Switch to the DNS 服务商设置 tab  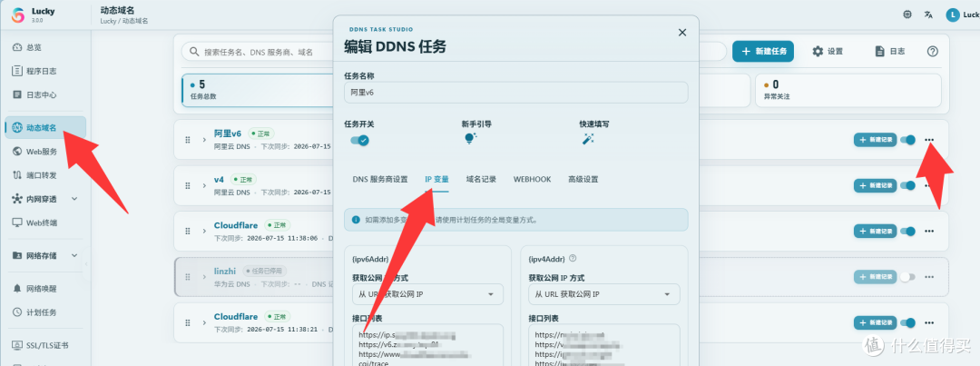click(380, 180)
